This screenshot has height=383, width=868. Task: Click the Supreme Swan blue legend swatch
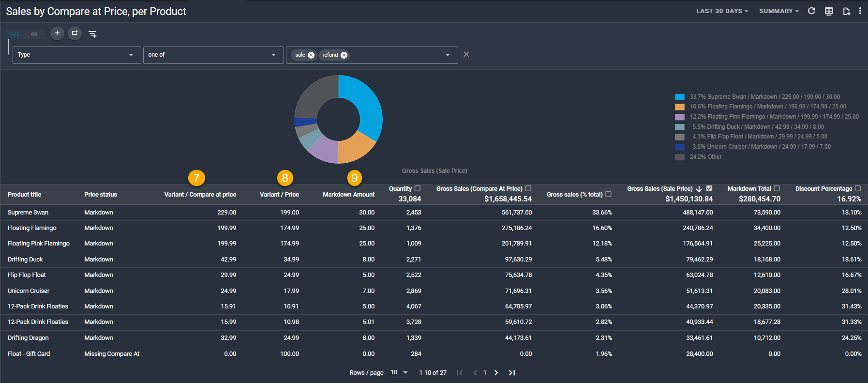[x=680, y=97]
